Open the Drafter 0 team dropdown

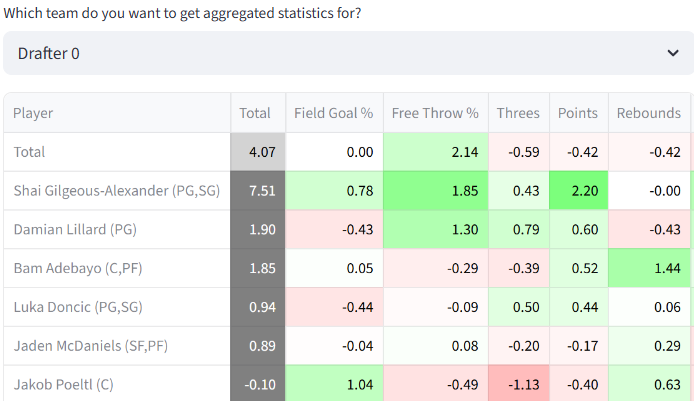[x=340, y=53]
